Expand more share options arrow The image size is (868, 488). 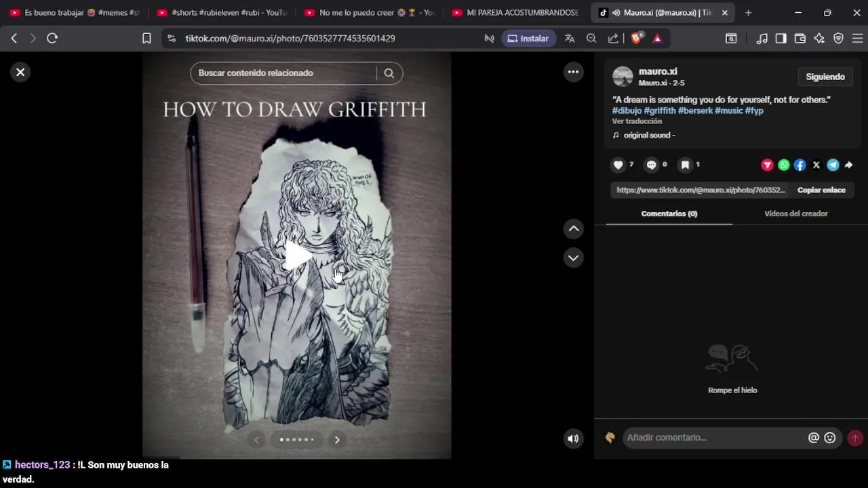pyautogui.click(x=848, y=165)
